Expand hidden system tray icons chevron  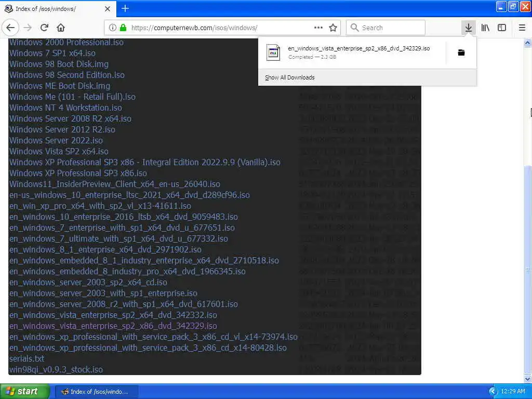493,392
